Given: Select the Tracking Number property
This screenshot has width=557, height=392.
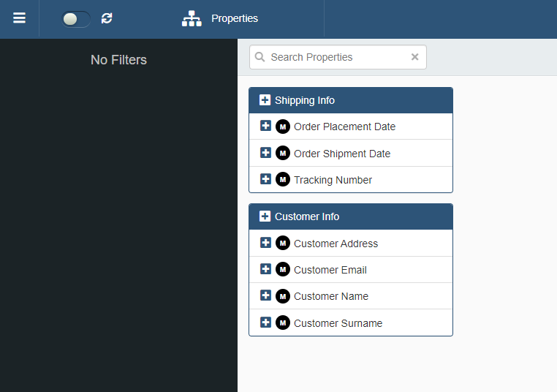Looking at the screenshot, I should 333,180.
